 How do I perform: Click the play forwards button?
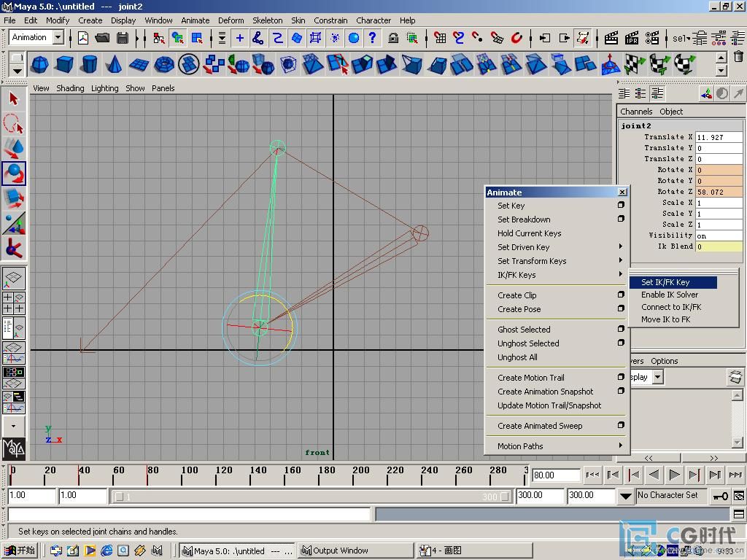(674, 475)
